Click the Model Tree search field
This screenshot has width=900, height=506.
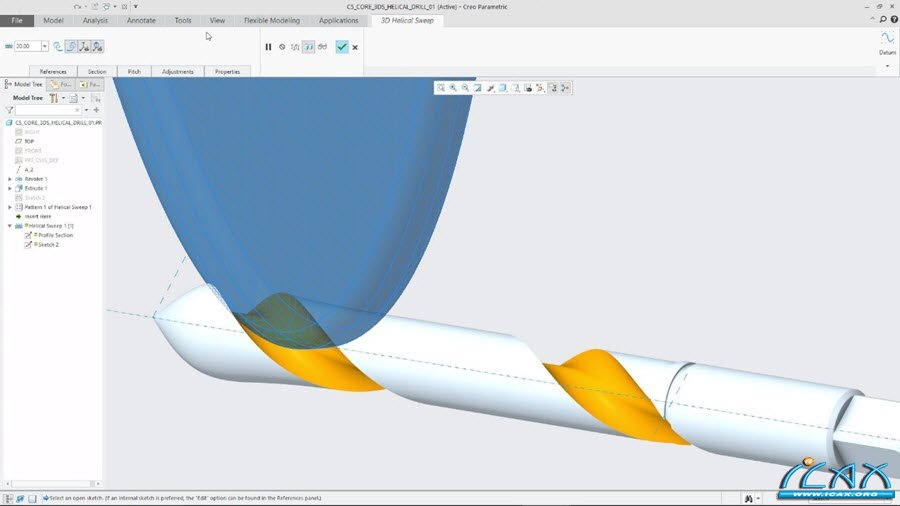[46, 110]
